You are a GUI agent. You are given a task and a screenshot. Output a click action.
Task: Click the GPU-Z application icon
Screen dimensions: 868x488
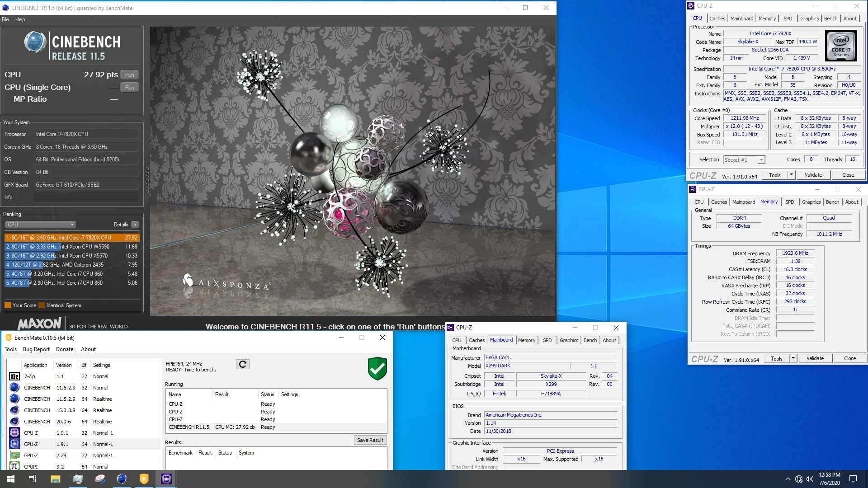click(14, 455)
